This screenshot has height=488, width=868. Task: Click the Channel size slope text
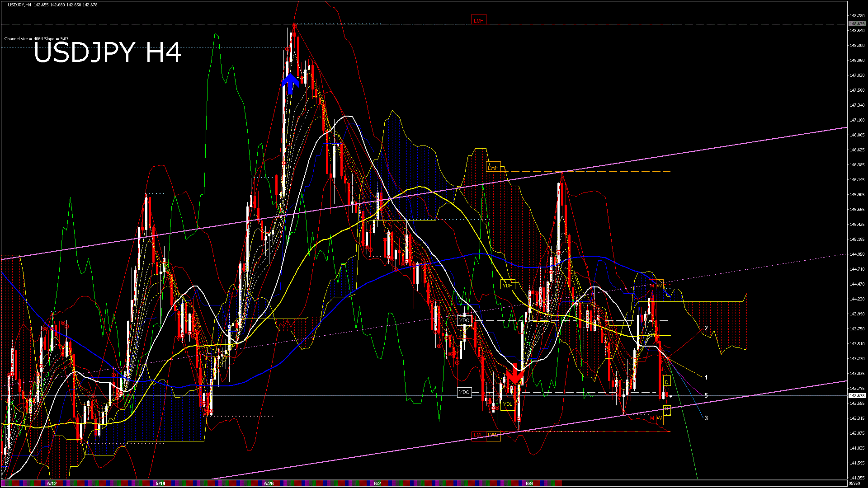click(x=36, y=39)
